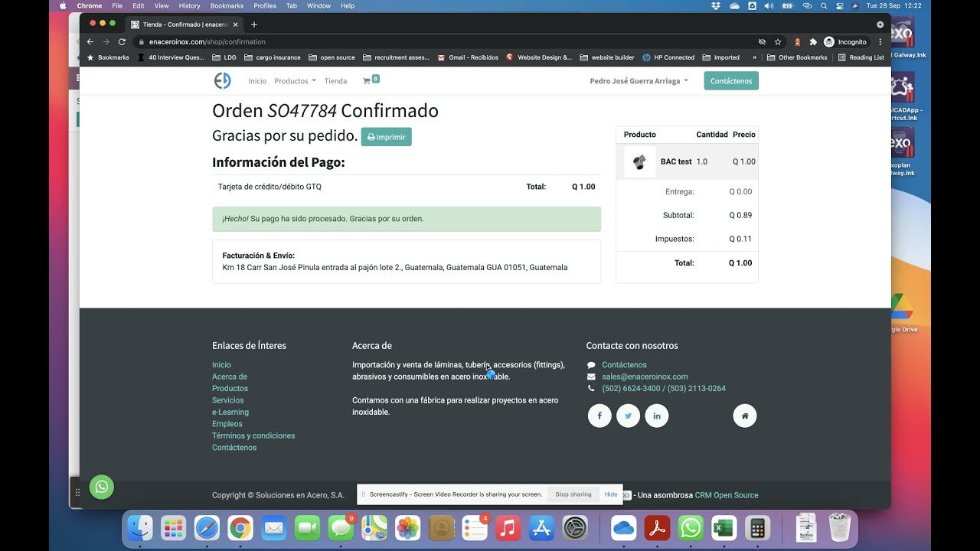980x551 pixels.
Task: Select the Tienda - Confirmado browser tab
Action: 185,24
